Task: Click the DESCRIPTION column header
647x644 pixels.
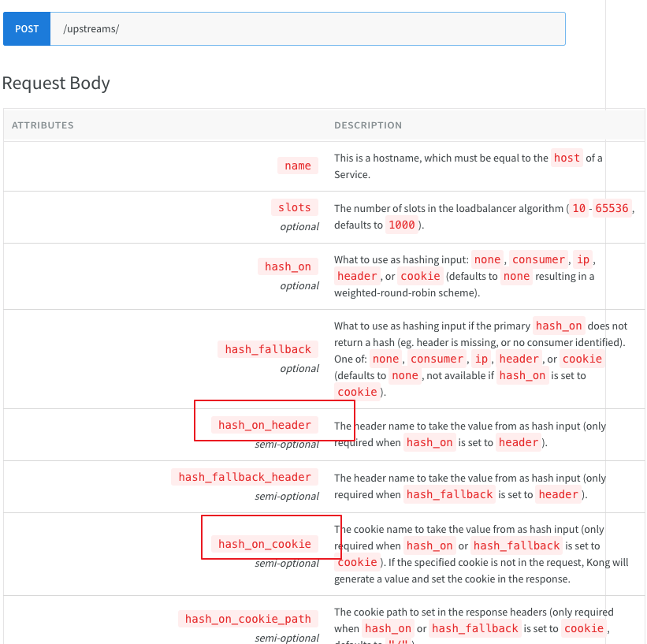Action: [x=368, y=125]
